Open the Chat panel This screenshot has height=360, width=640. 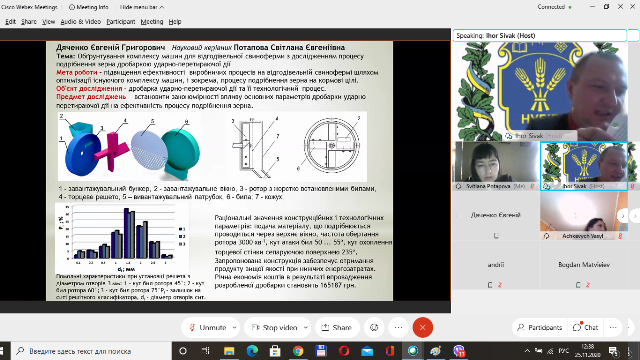[x=586, y=327]
